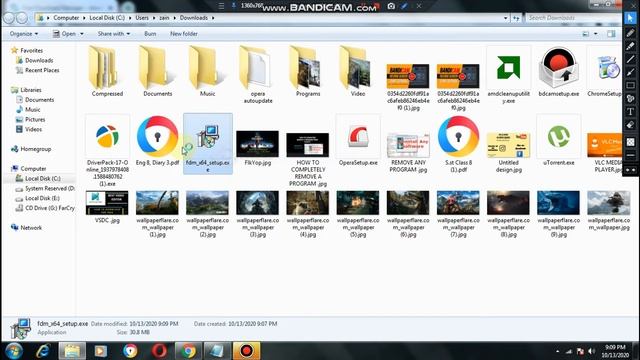Open the Video folder

coord(358,71)
